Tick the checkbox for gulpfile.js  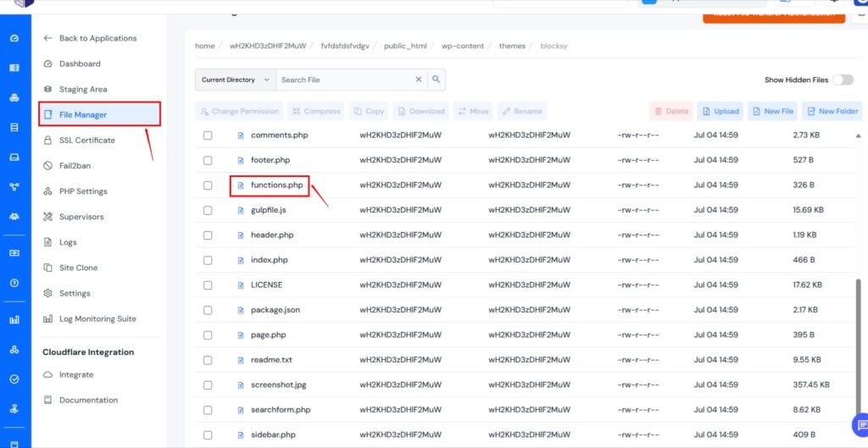pyautogui.click(x=208, y=210)
